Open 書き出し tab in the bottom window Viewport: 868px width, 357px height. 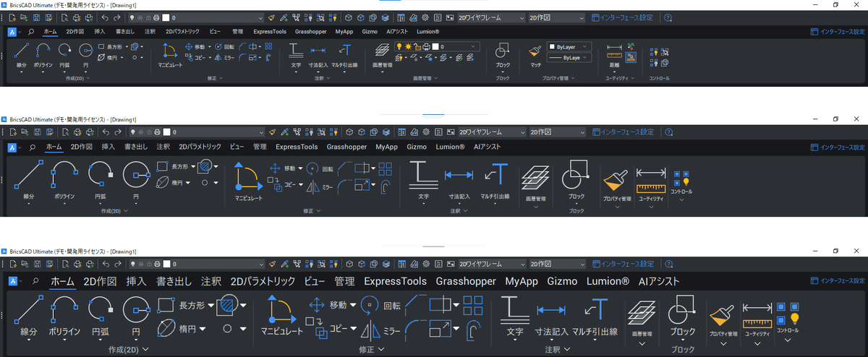174,281
